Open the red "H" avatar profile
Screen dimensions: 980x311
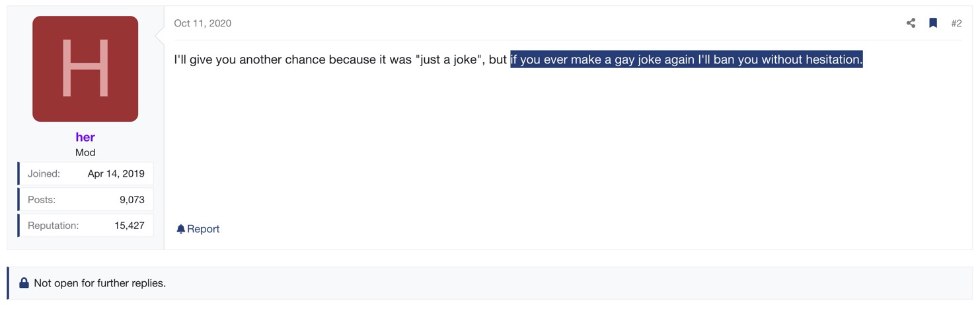(85, 69)
